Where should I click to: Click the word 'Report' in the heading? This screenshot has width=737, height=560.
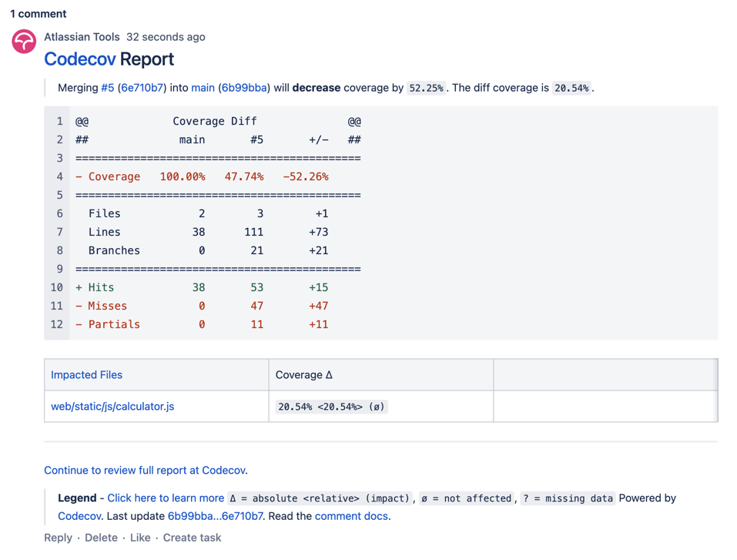146,59
